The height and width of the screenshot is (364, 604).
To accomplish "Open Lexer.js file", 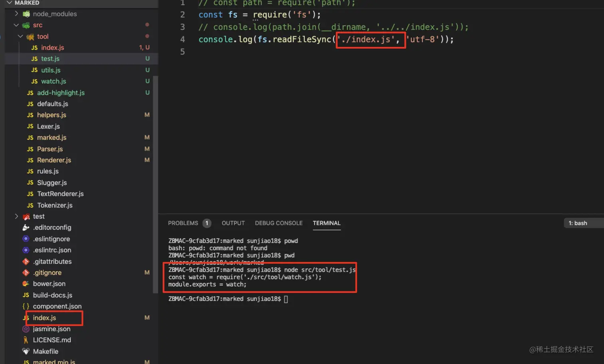I will [x=48, y=127].
